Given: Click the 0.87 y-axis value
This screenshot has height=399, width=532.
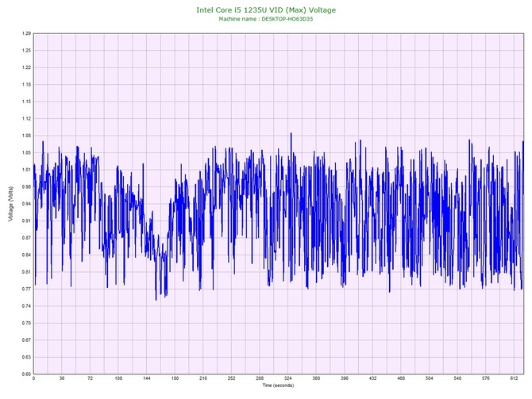Looking at the screenshot, I should 26,238.
